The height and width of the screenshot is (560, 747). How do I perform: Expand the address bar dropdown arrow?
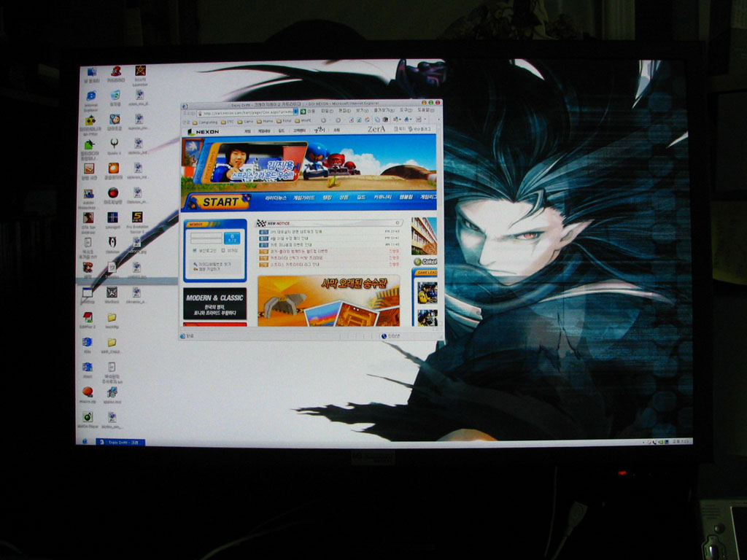pyautogui.click(x=295, y=112)
